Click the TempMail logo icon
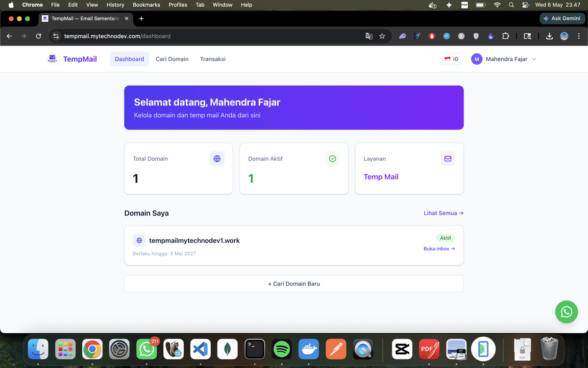 coord(52,59)
